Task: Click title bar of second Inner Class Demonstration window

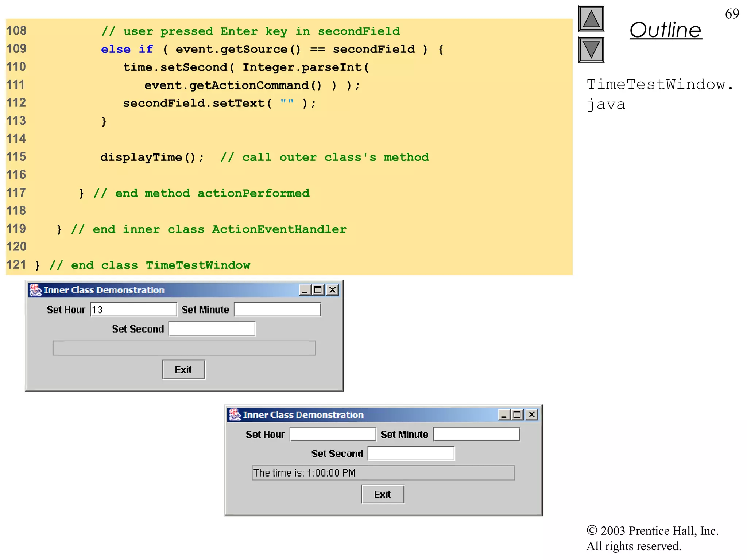Action: [x=383, y=415]
